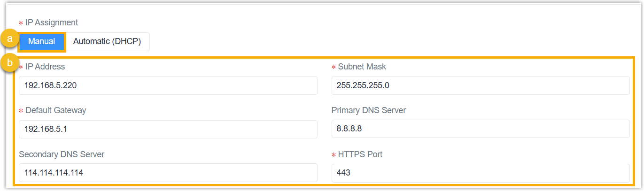Click the Default Gateway label
The image size is (644, 191).
coord(56,110)
